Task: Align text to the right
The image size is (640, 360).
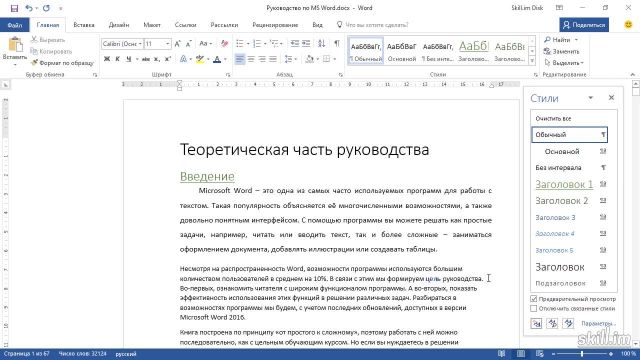Action: 262,59
